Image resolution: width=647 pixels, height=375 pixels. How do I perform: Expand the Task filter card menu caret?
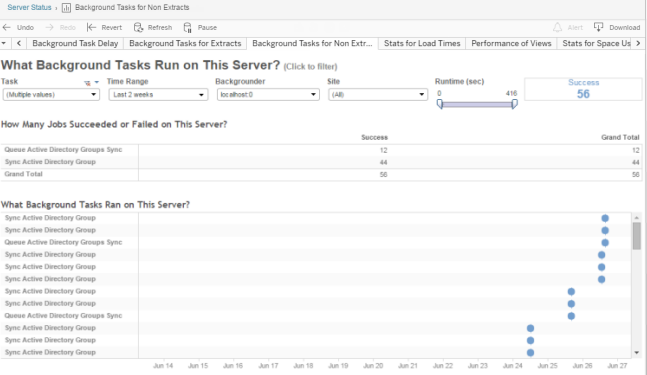coord(97,83)
